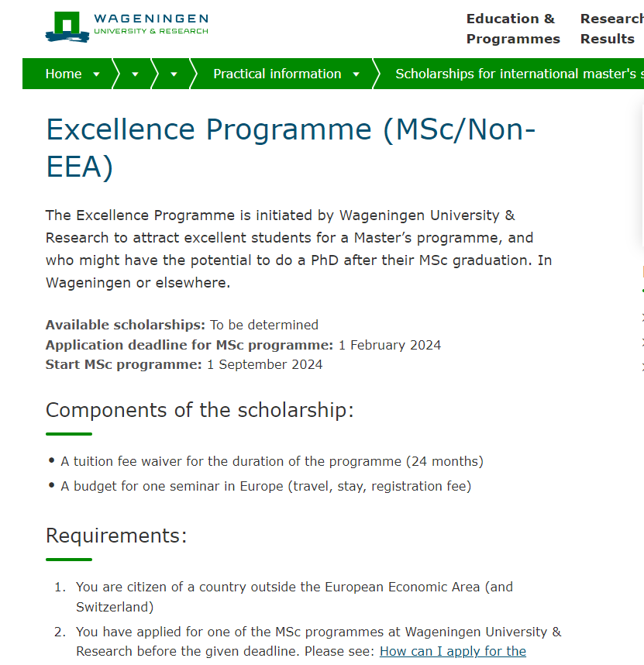644x665 pixels.
Task: Click the orange sidebar marker at right edge
Action: point(642,272)
